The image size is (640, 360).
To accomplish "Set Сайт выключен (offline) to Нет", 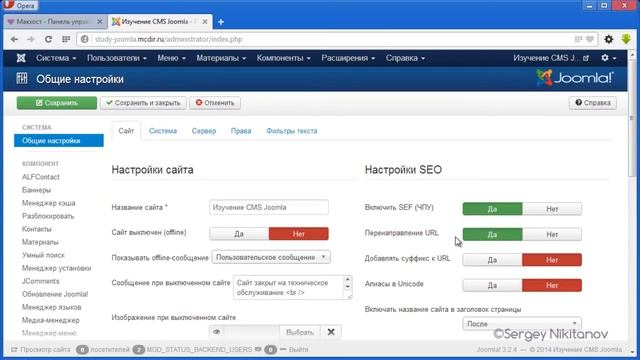I will [299, 234].
